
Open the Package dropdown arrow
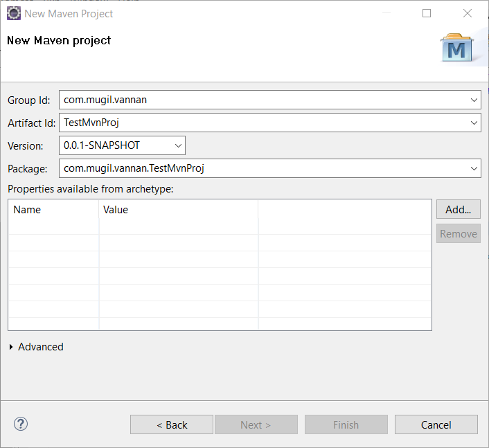pyautogui.click(x=474, y=168)
